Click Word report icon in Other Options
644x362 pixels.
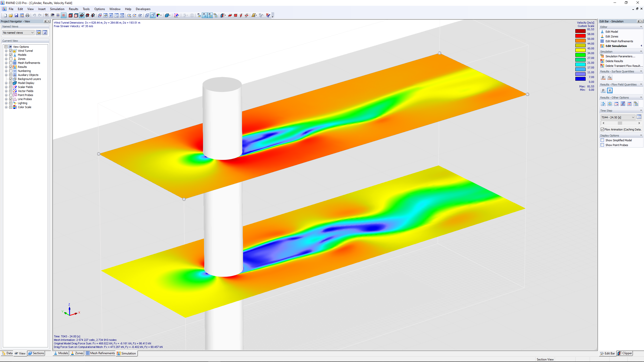pos(629,104)
